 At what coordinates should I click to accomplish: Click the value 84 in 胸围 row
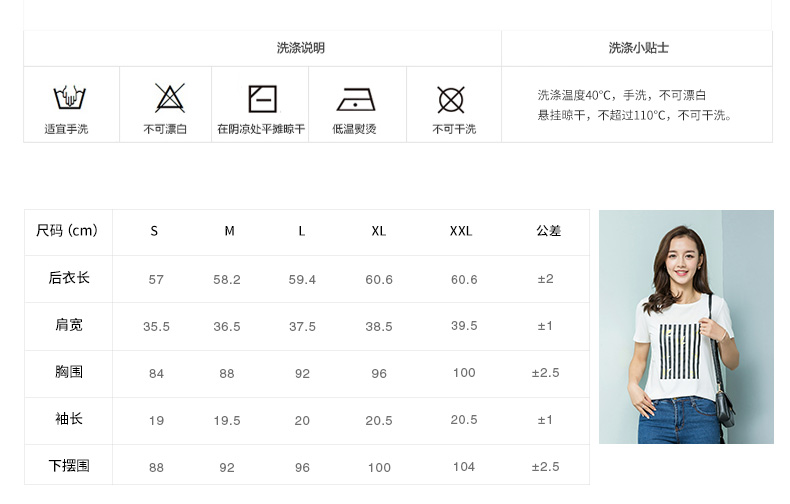pos(156,374)
